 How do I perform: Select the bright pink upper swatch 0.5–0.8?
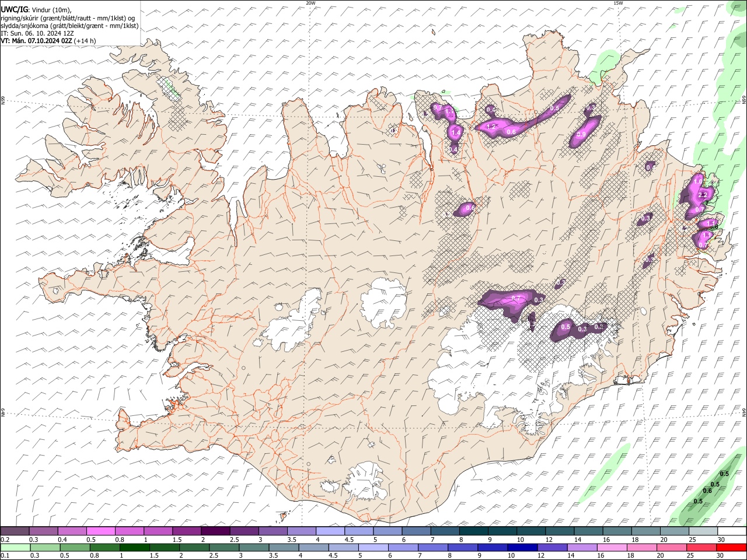coord(101,531)
